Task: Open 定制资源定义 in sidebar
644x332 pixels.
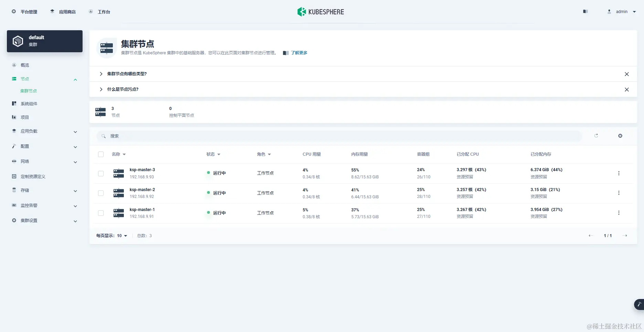Action: tap(33, 176)
